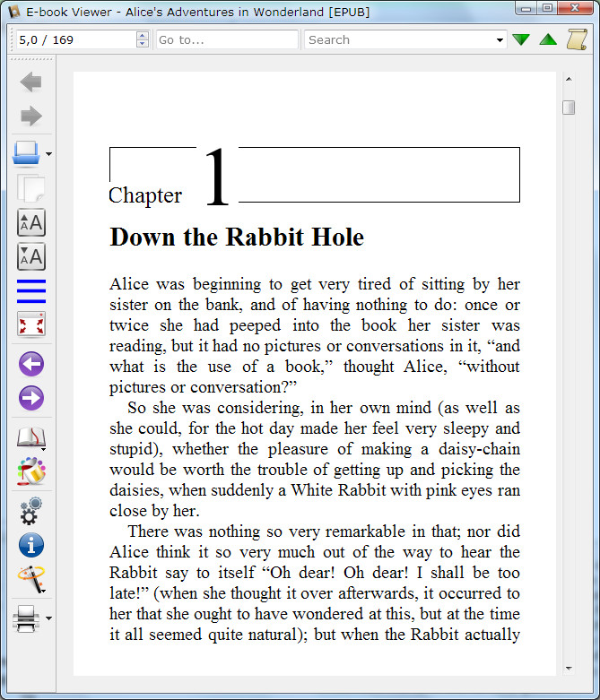The image size is (600, 700).
Task: Click the word Chapter in heading box
Action: click(x=145, y=195)
